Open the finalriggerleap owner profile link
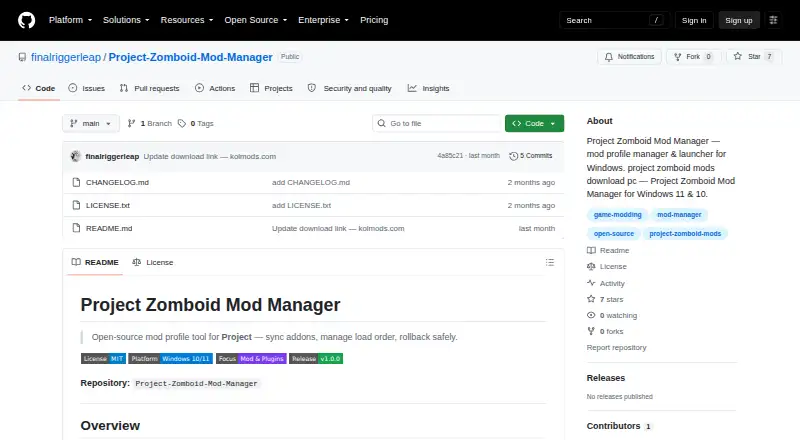 tap(66, 57)
